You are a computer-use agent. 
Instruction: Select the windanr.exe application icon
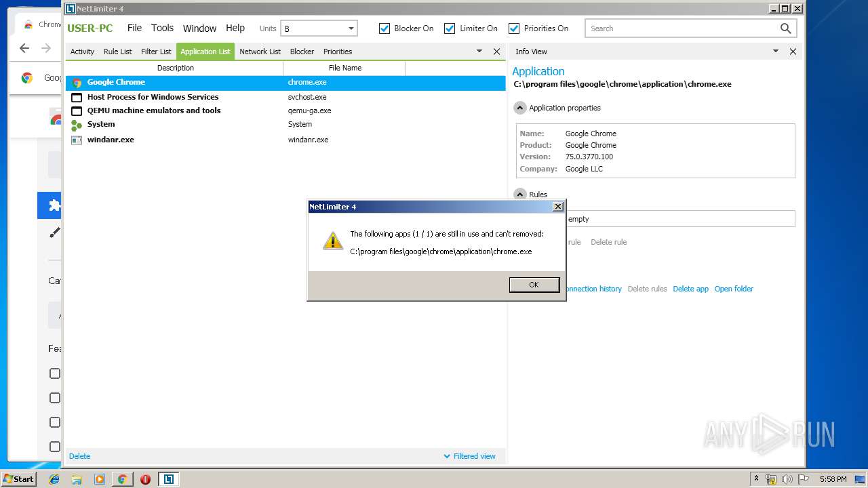[77, 140]
